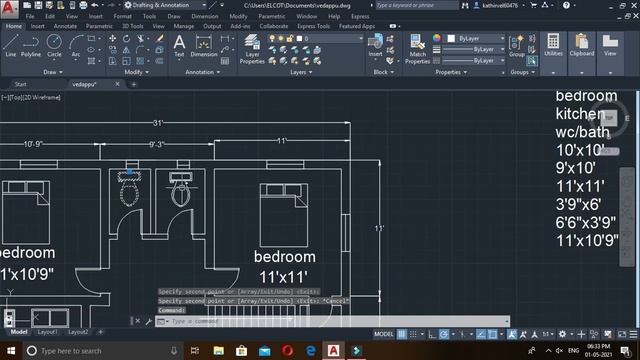Click the object color wheel icon

(437, 38)
